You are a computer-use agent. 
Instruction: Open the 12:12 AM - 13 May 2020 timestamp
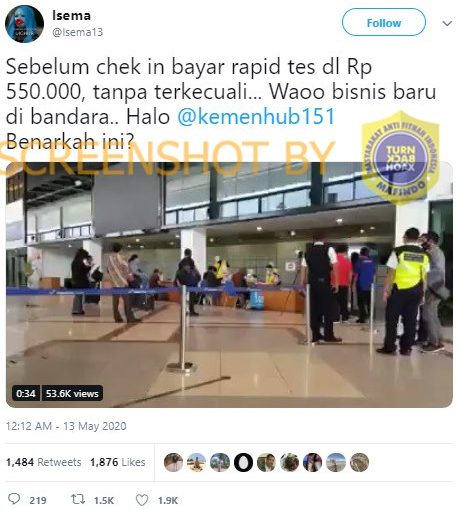[66, 426]
